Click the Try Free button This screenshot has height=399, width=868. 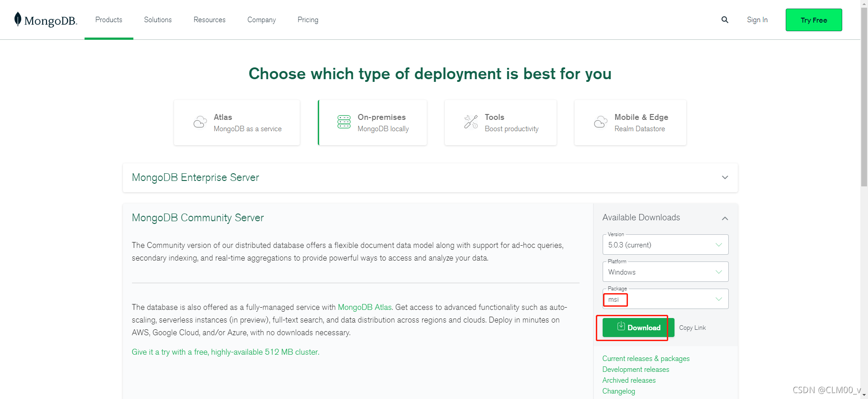pos(814,20)
